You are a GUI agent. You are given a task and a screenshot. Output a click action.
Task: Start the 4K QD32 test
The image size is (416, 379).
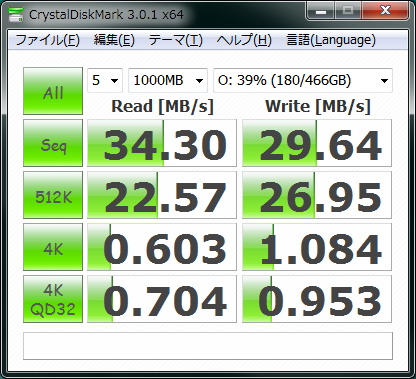coord(53,299)
